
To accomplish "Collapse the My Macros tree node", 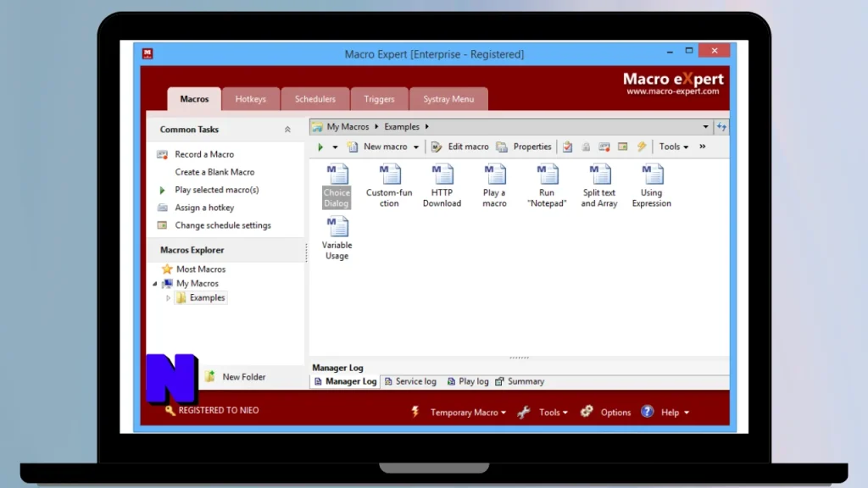I will tap(155, 284).
